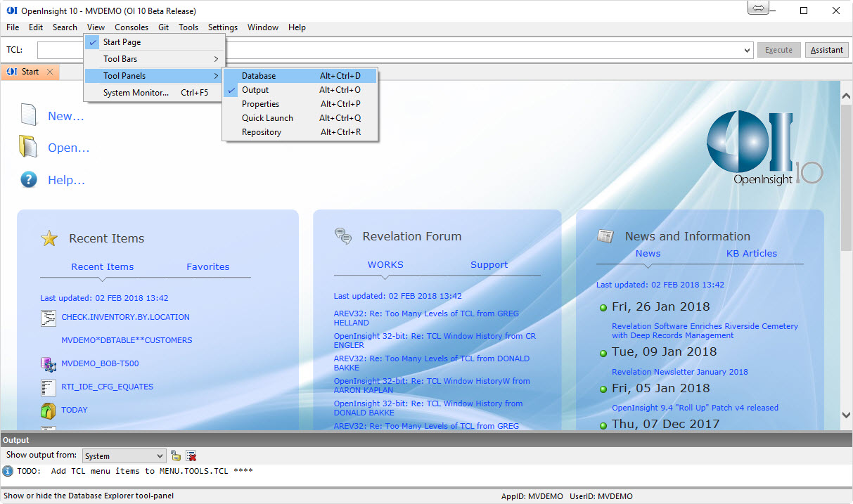Click the New... link
Viewport: 853px width, 504px height.
[66, 117]
